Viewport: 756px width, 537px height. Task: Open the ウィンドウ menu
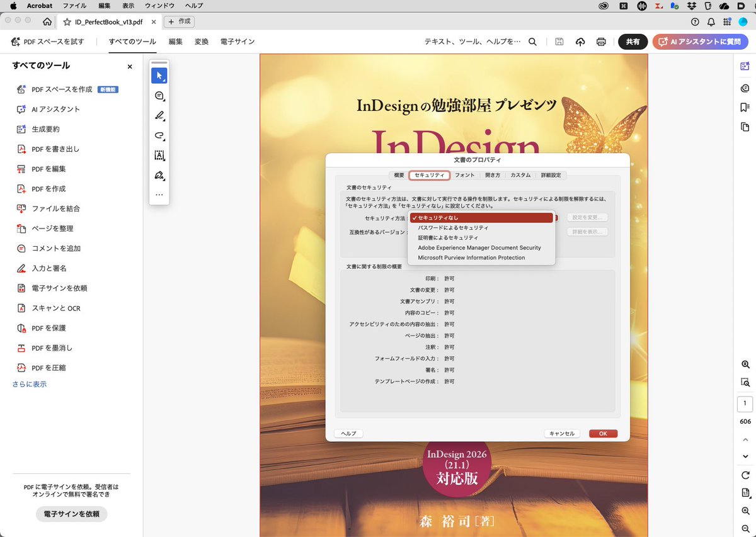click(x=159, y=6)
